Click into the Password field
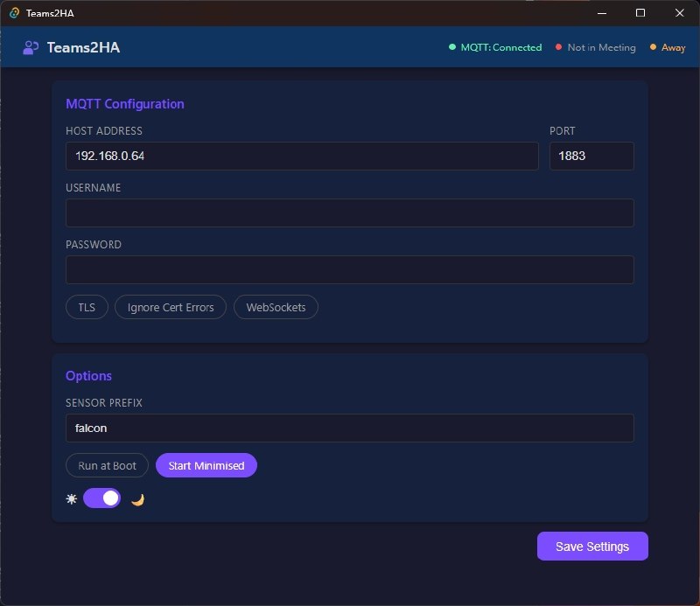This screenshot has width=700, height=606. (x=349, y=269)
